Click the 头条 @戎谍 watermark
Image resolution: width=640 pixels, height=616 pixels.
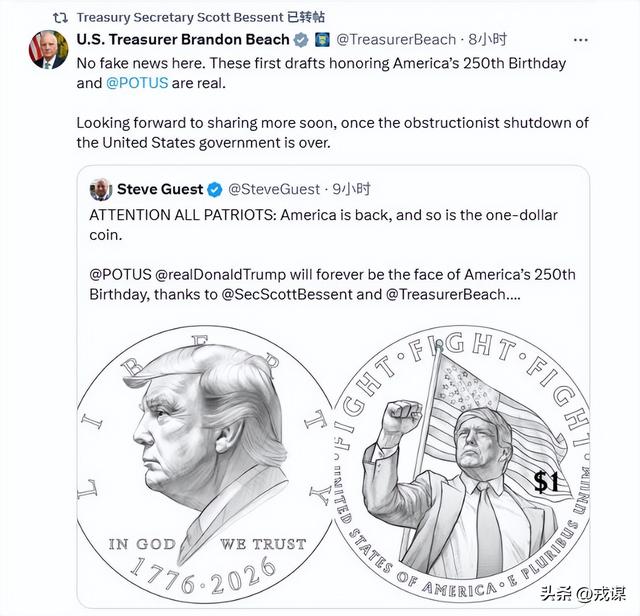click(583, 594)
